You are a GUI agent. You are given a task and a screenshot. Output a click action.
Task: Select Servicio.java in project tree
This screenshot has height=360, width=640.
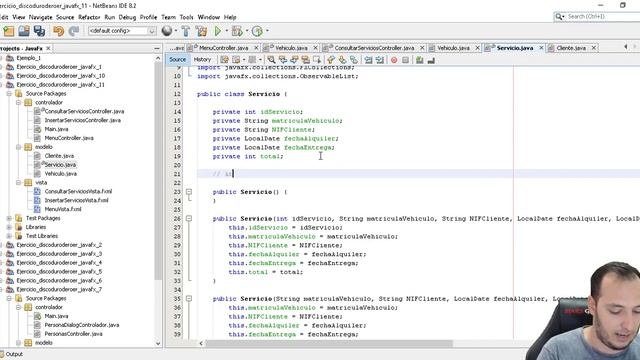point(60,165)
